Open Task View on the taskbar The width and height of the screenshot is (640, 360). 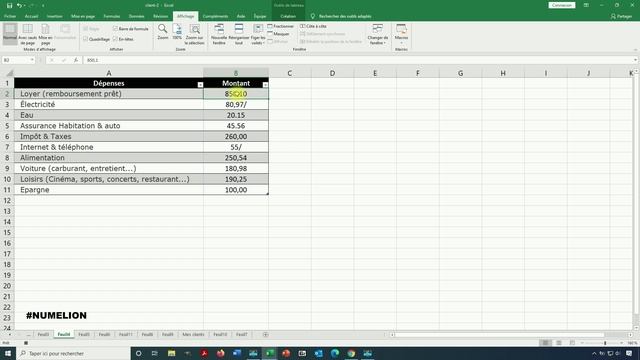[x=155, y=353]
